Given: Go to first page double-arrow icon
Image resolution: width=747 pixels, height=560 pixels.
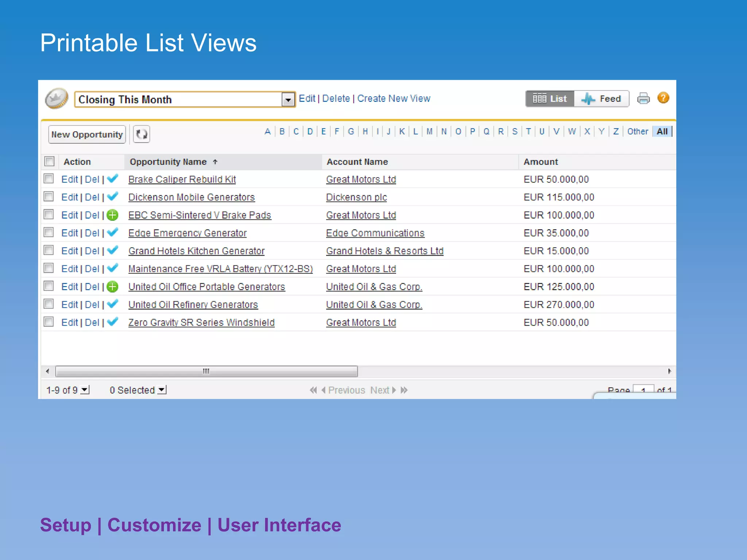Looking at the screenshot, I should (x=313, y=390).
